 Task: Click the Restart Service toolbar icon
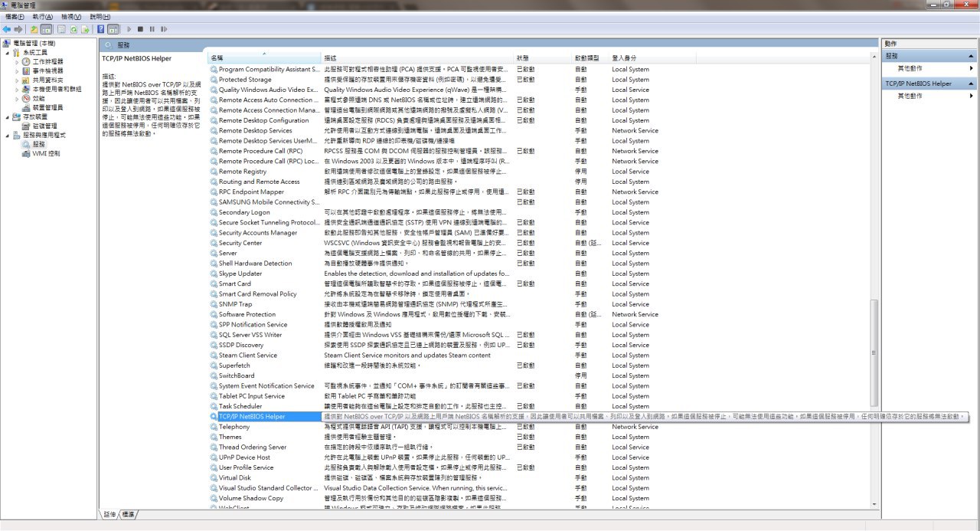pyautogui.click(x=164, y=29)
